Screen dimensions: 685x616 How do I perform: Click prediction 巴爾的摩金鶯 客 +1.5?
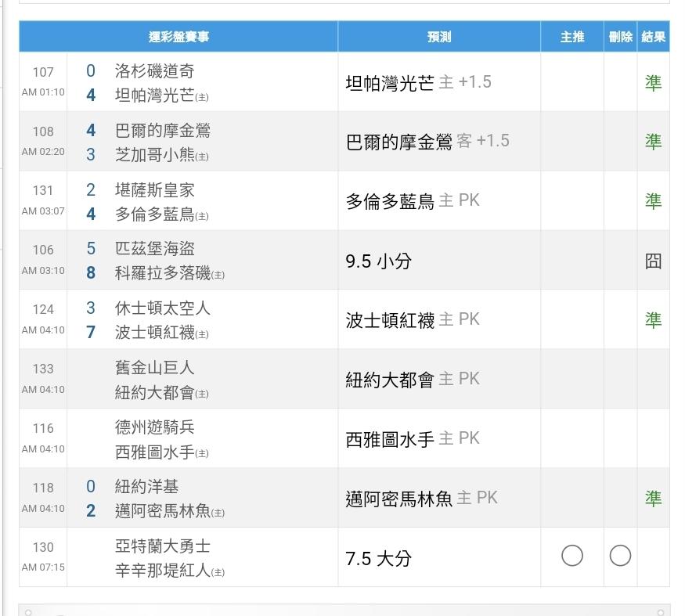coord(427,142)
